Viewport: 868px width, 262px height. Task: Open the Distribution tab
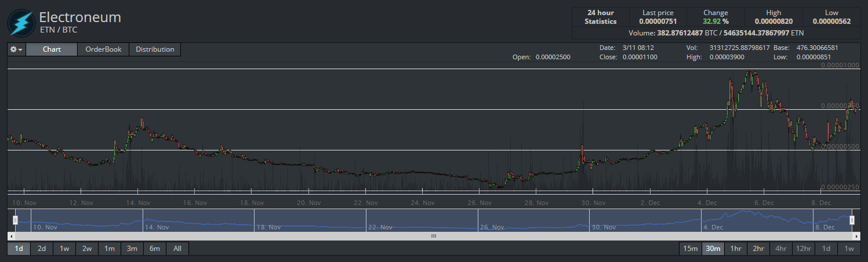(x=155, y=49)
